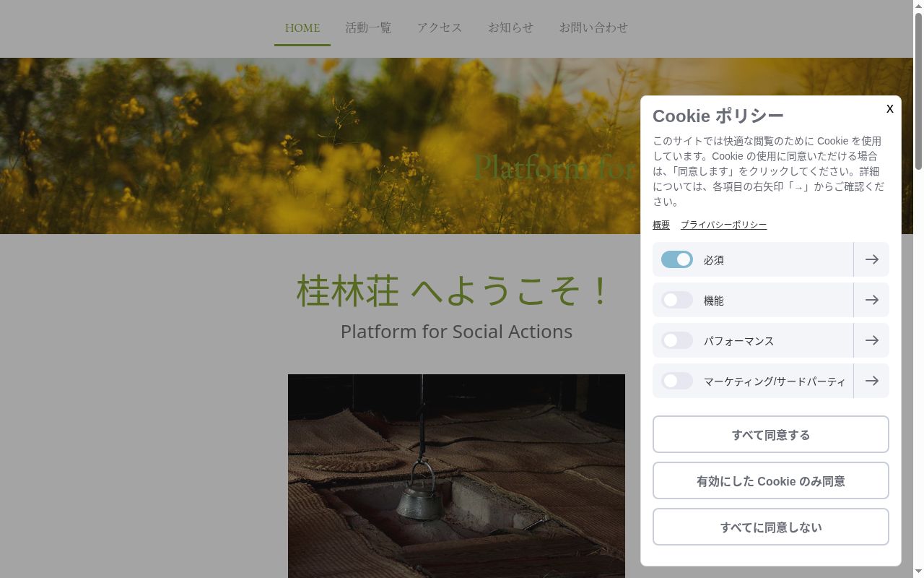Open the お問い合わせ menu item
924x578 pixels.
click(x=593, y=28)
